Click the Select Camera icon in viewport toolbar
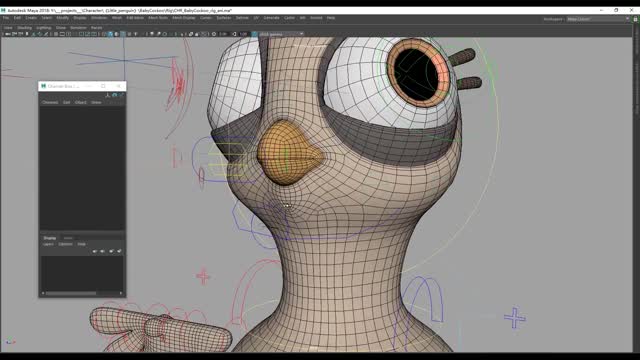The width and height of the screenshot is (640, 360). [x=7, y=34]
